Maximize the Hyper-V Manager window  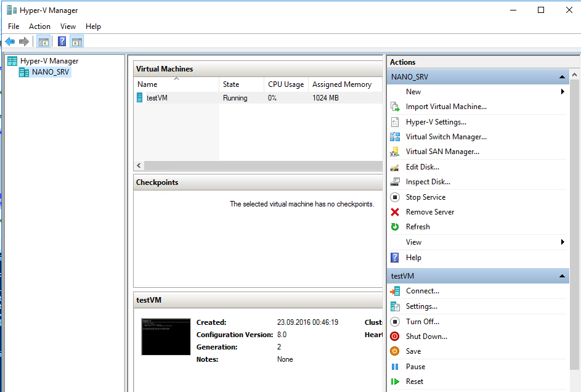tap(541, 10)
